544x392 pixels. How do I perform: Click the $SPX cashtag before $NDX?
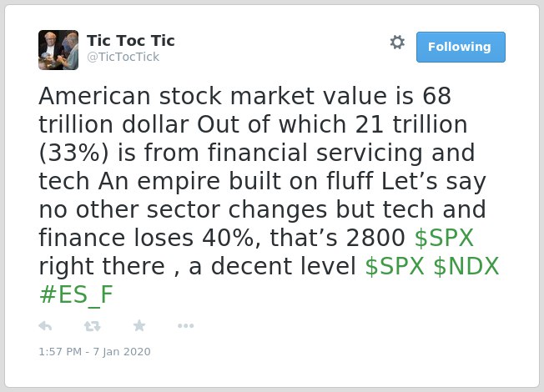[395, 266]
